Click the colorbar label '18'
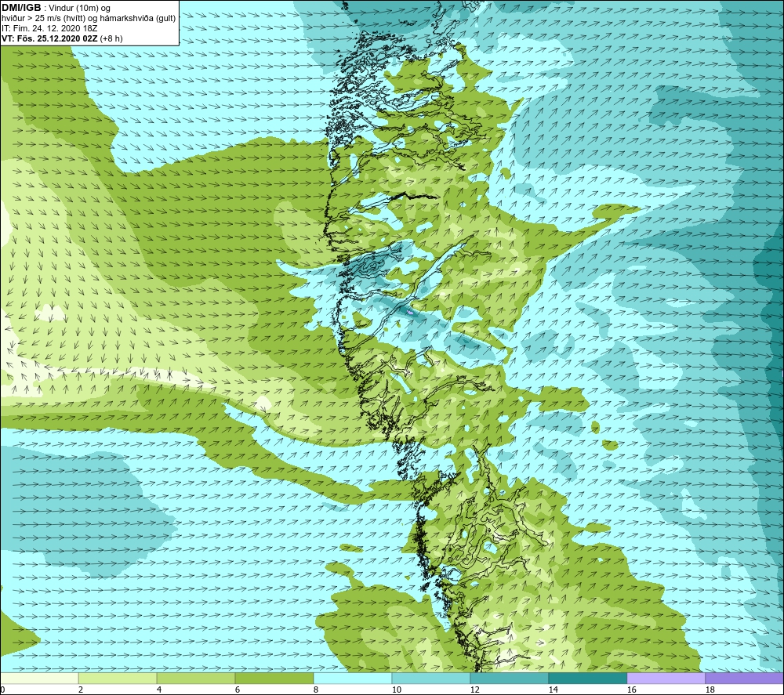The height and width of the screenshot is (695, 784). (710, 690)
